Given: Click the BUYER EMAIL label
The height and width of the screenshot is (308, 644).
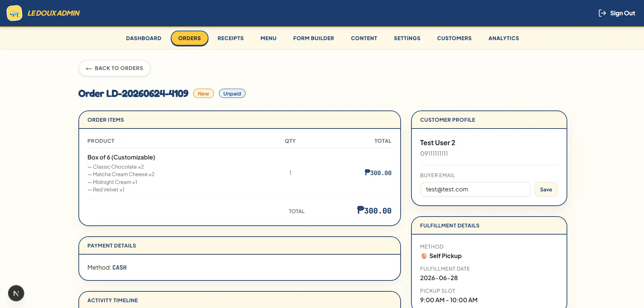Looking at the screenshot, I should point(437,175).
